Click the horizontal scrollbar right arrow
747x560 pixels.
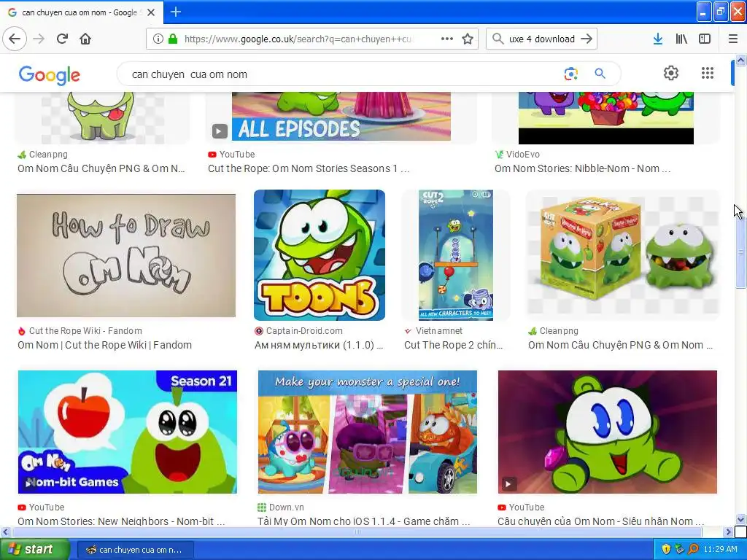coord(729,532)
